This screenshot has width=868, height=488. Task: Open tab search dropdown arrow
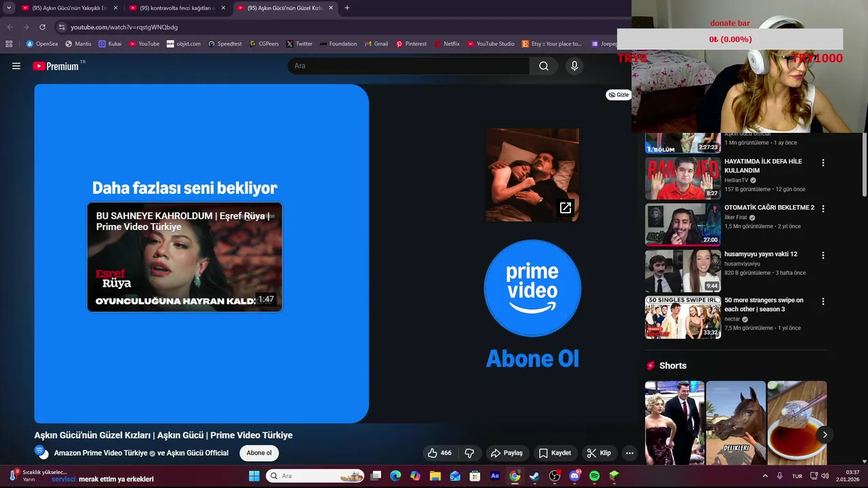pos(9,8)
